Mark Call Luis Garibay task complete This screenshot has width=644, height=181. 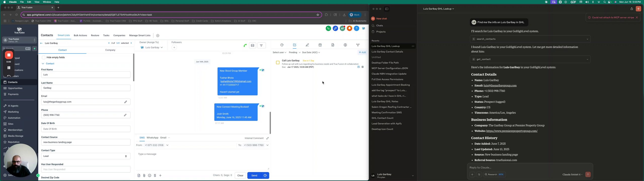[278, 63]
